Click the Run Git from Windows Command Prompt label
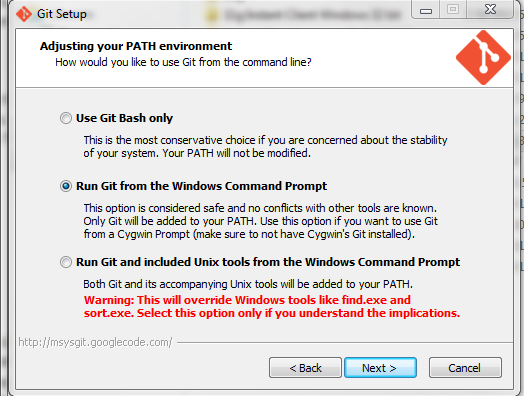Screen dimensions: 524x396 [x=202, y=186]
